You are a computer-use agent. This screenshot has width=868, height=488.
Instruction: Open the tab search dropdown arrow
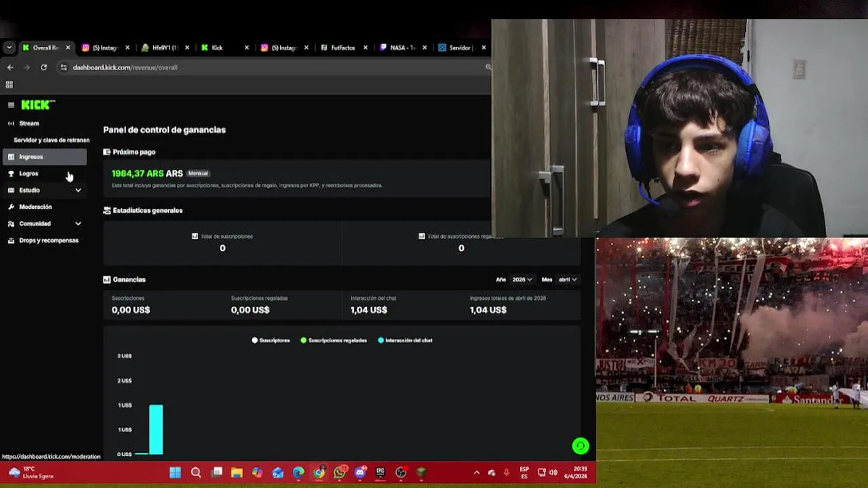[9, 47]
